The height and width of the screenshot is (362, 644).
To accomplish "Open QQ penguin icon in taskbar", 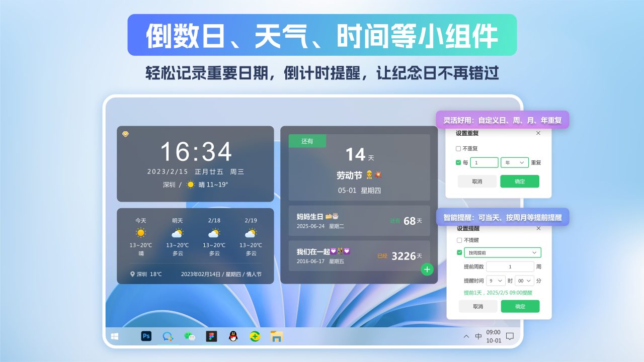I will [233, 336].
